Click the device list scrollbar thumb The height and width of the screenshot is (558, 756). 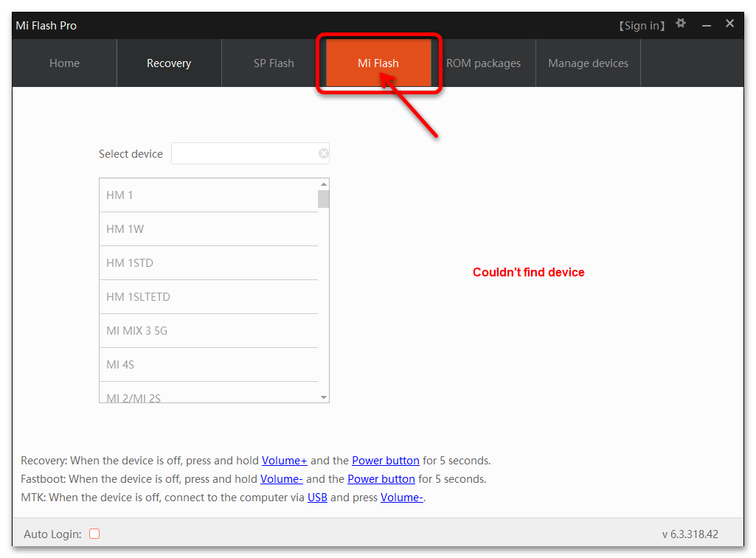(324, 199)
